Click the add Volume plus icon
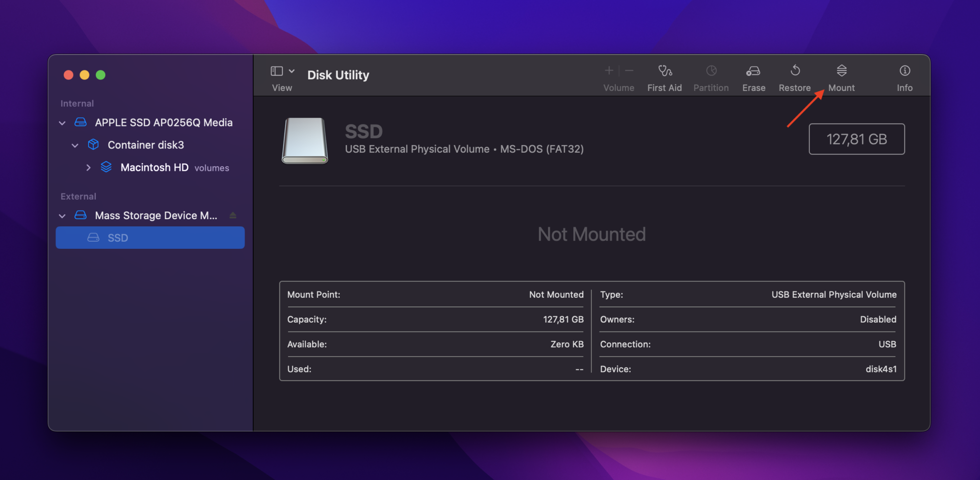 [609, 70]
